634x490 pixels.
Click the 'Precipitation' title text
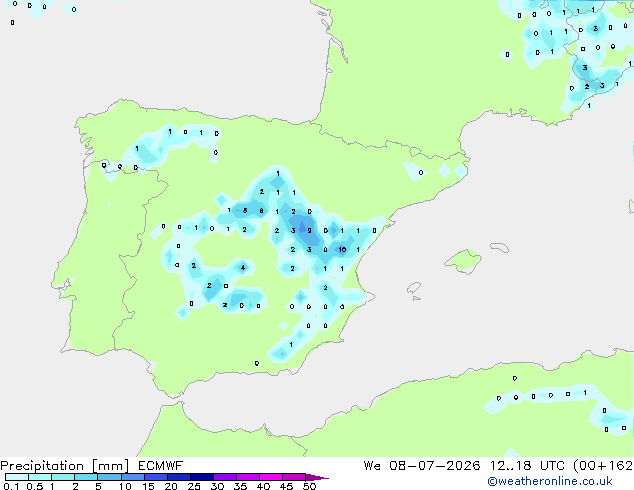tap(42, 466)
